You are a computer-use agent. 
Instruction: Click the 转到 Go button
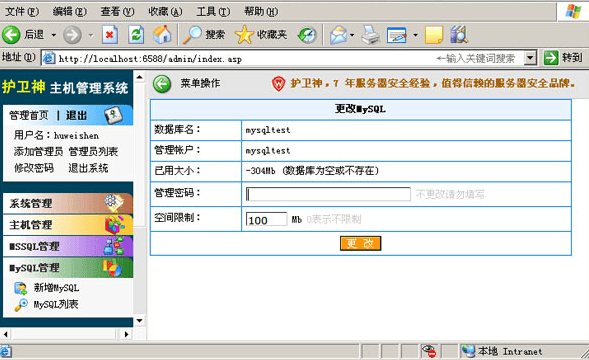point(563,58)
